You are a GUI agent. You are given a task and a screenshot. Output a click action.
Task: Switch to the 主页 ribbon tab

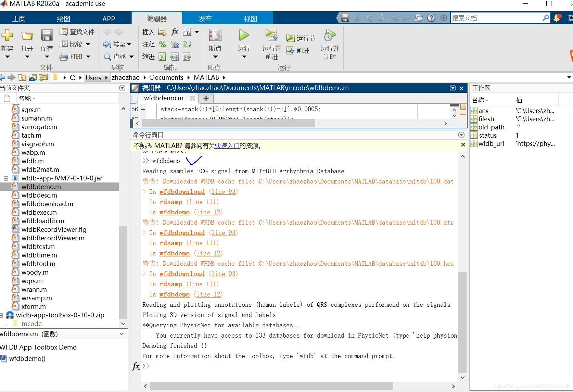click(x=18, y=18)
